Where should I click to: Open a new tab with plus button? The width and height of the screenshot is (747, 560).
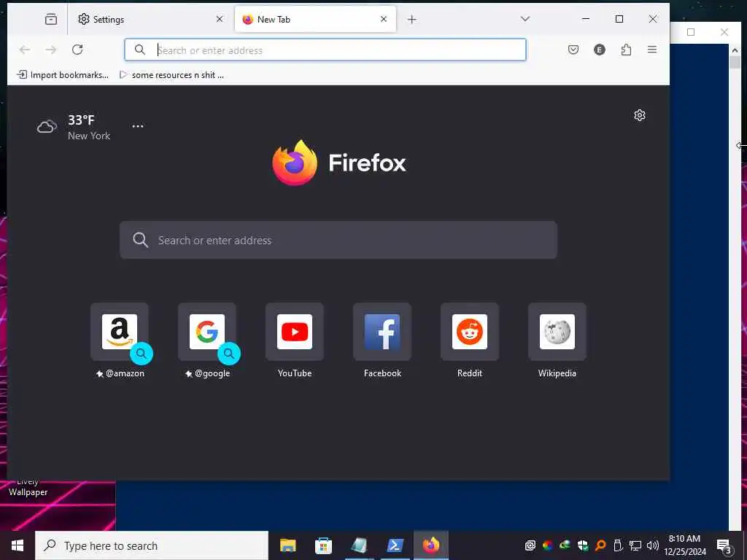[x=412, y=19]
